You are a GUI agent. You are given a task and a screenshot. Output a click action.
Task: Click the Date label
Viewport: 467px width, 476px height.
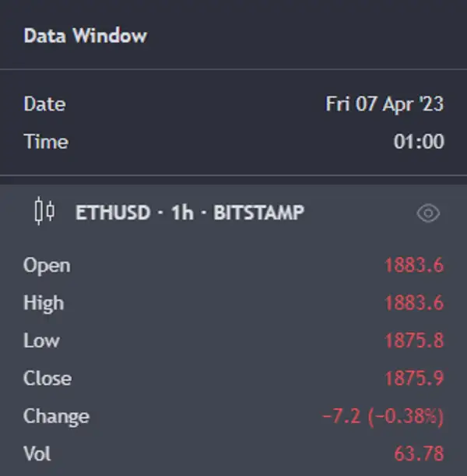pyautogui.click(x=44, y=104)
